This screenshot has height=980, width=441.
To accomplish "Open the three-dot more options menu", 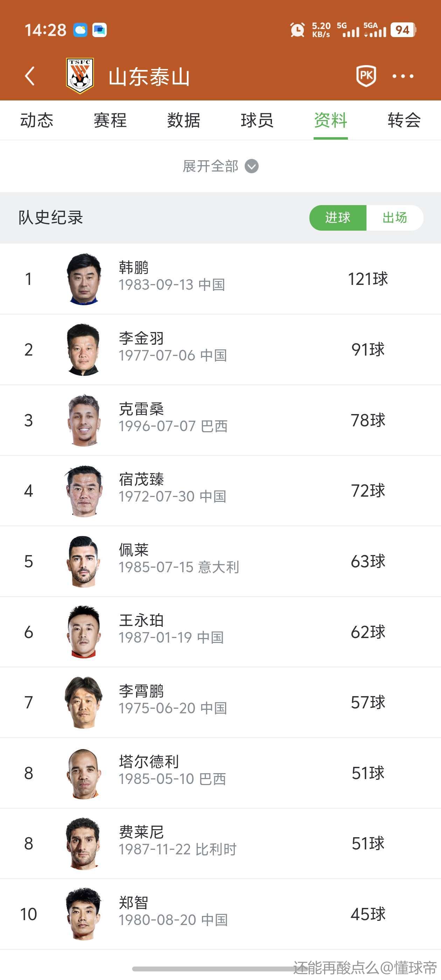I will click(402, 76).
